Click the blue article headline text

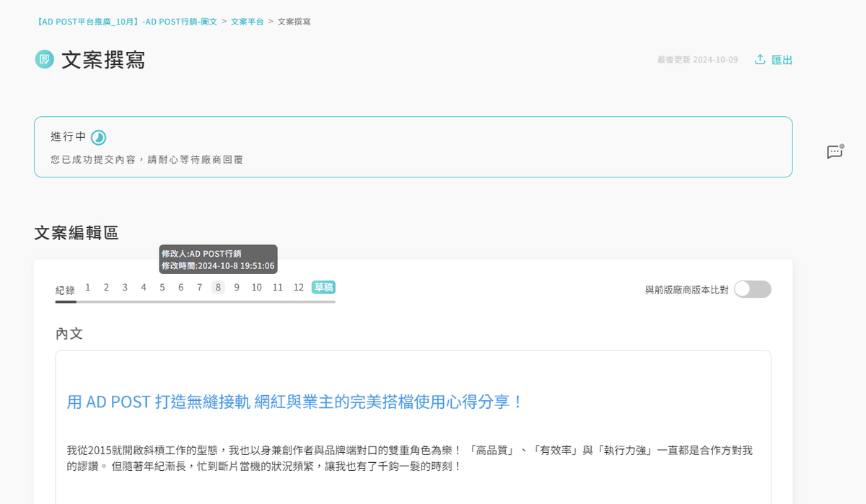click(x=295, y=402)
